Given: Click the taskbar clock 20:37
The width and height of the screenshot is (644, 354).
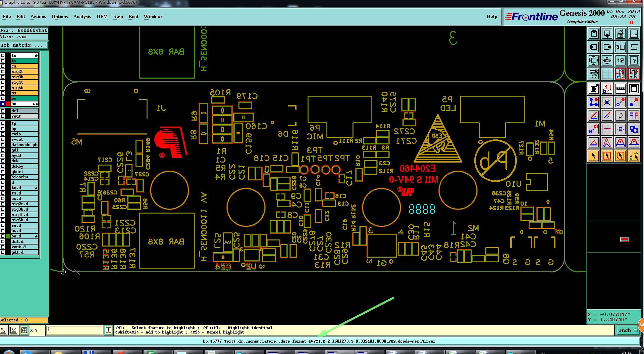Looking at the screenshot, I should [x=626, y=352].
